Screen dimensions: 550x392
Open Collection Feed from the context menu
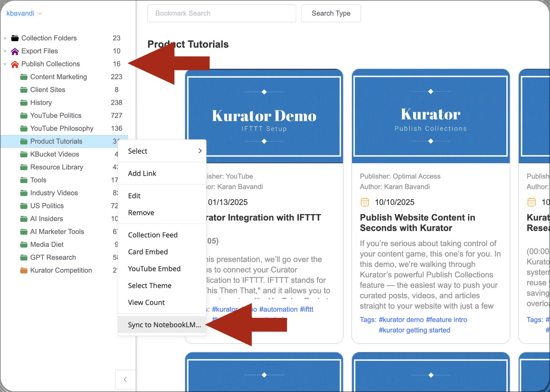point(162,235)
